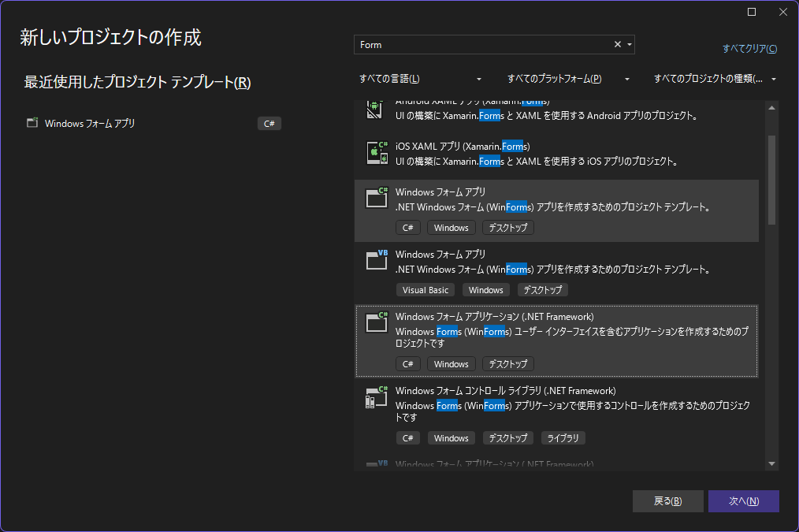
Task: Click the iOS XAML Xamarin.Forms template icon
Action: 377,153
